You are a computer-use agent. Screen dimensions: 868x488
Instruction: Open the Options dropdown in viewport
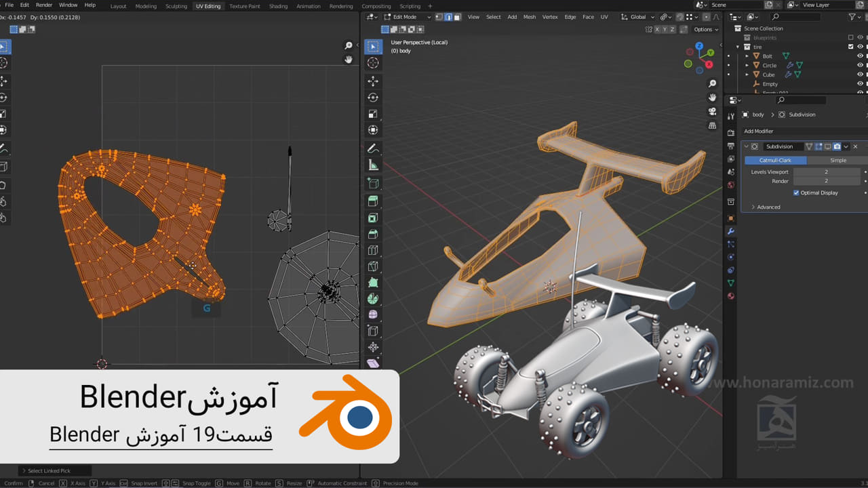(x=705, y=29)
